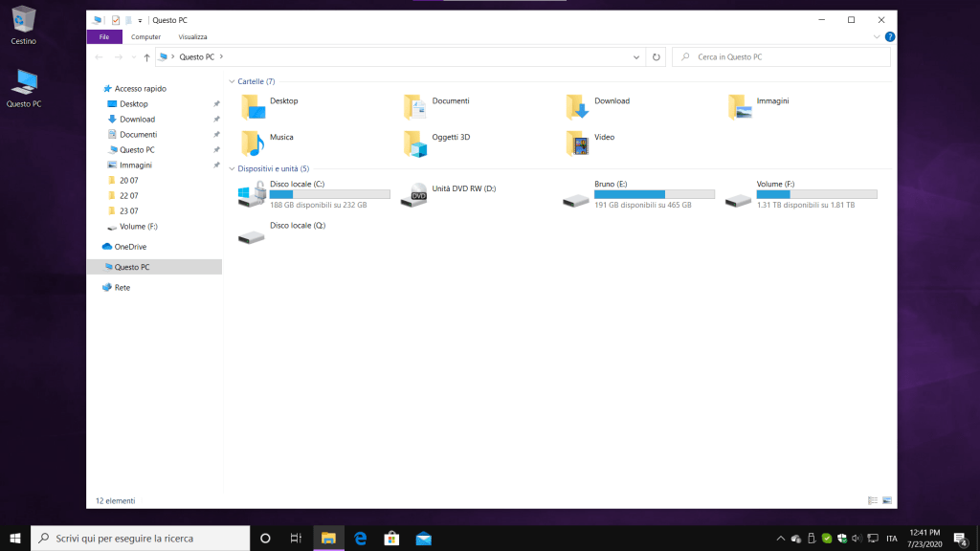Open the Musica folder icon
The width and height of the screenshot is (980, 551).
pyautogui.click(x=253, y=143)
